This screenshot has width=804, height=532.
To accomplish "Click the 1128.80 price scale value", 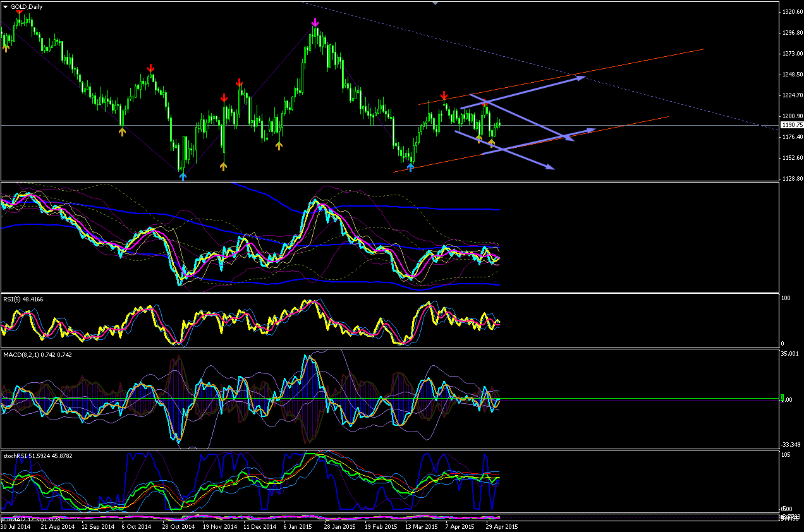I will click(792, 179).
